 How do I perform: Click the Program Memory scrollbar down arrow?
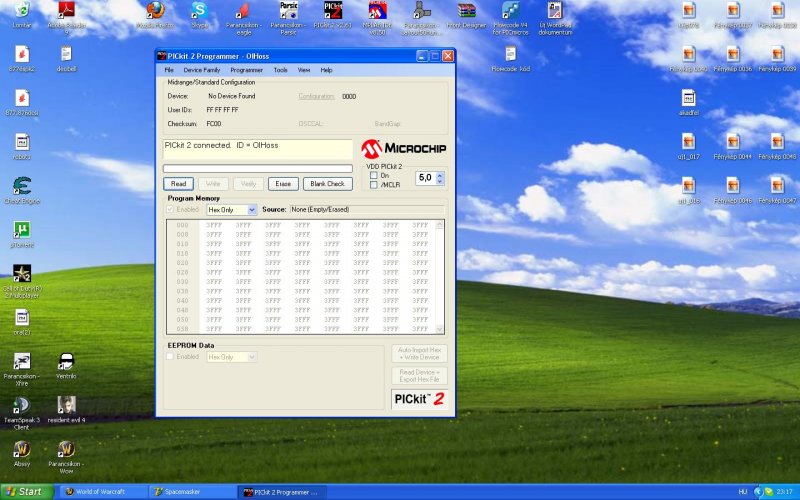tap(440, 330)
